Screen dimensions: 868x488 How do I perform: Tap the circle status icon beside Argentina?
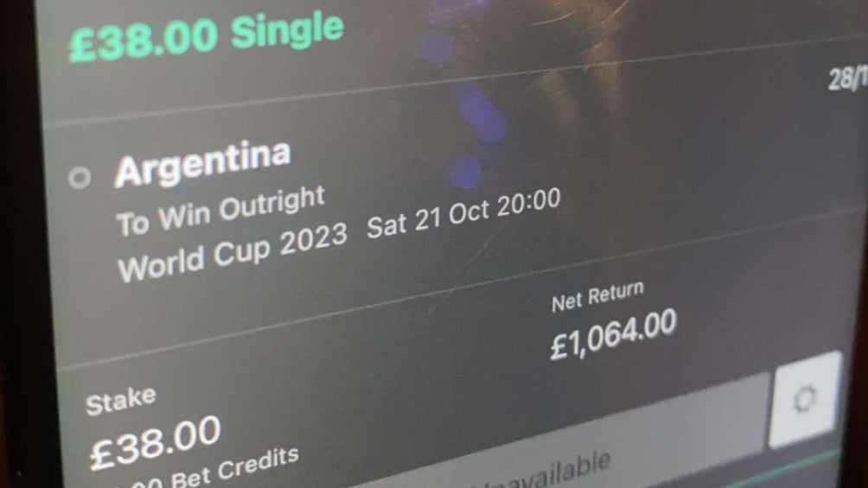tap(80, 178)
